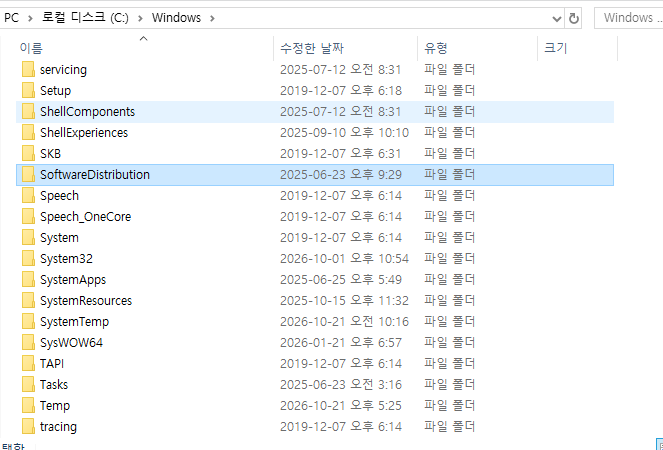Click the PC breadcrumb segment
Image resolution: width=663 pixels, height=450 pixels.
tap(11, 18)
